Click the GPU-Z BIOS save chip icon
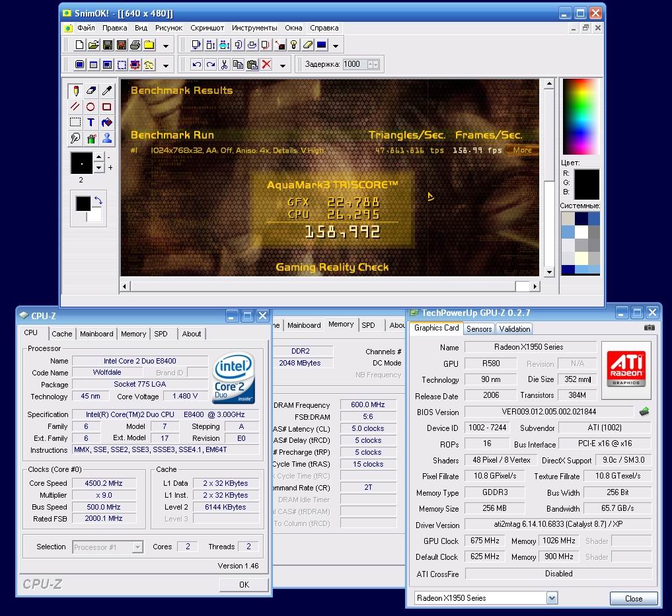 tap(644, 412)
